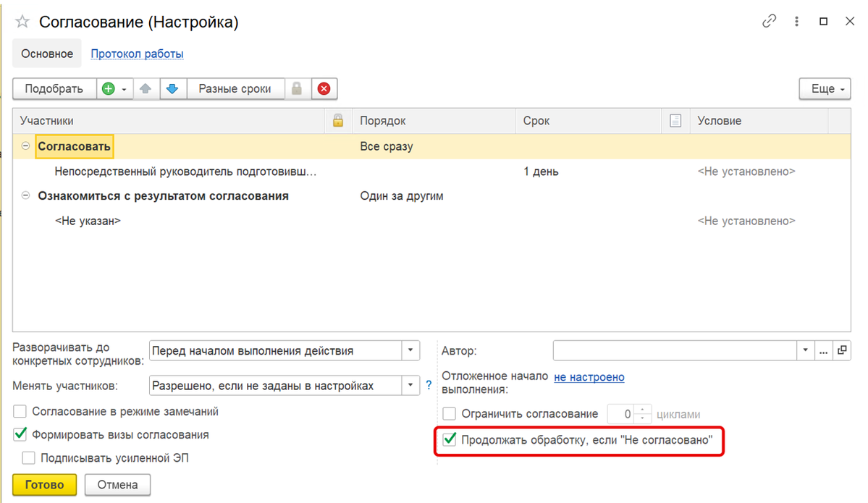The width and height of the screenshot is (868, 503).
Task: Open the 'не настроено' deferred start link
Action: (x=589, y=377)
